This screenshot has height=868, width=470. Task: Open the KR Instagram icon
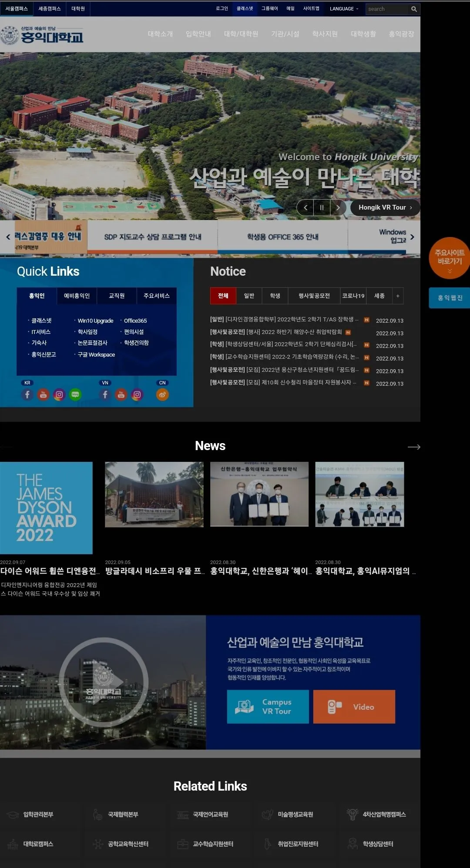59,394
